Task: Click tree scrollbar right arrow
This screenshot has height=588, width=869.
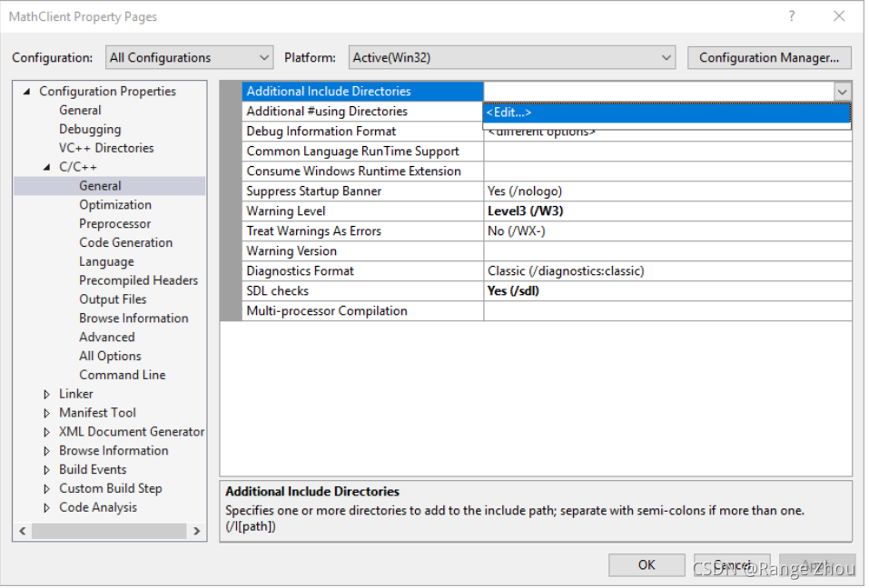Action: [197, 531]
